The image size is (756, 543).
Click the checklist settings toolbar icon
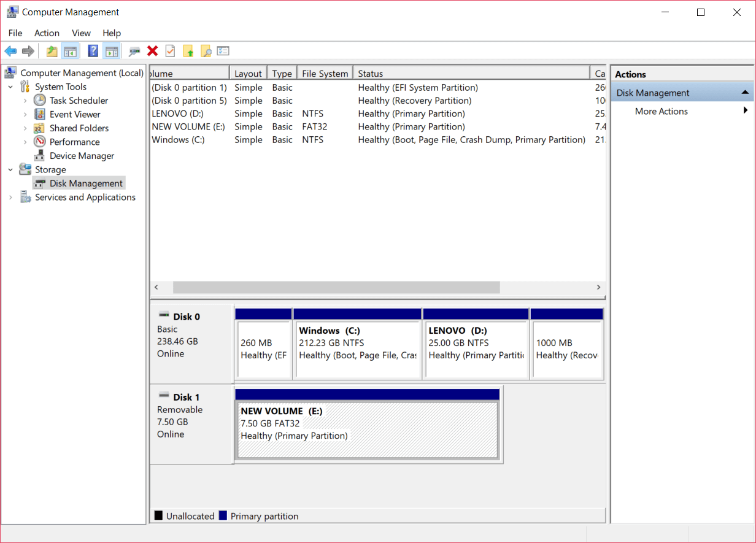point(223,51)
